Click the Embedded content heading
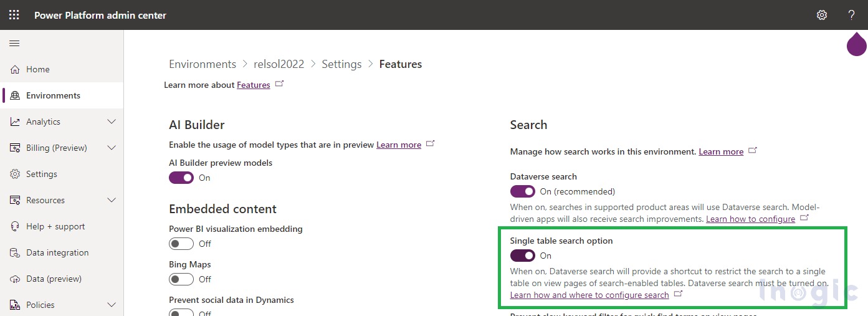 click(x=222, y=209)
